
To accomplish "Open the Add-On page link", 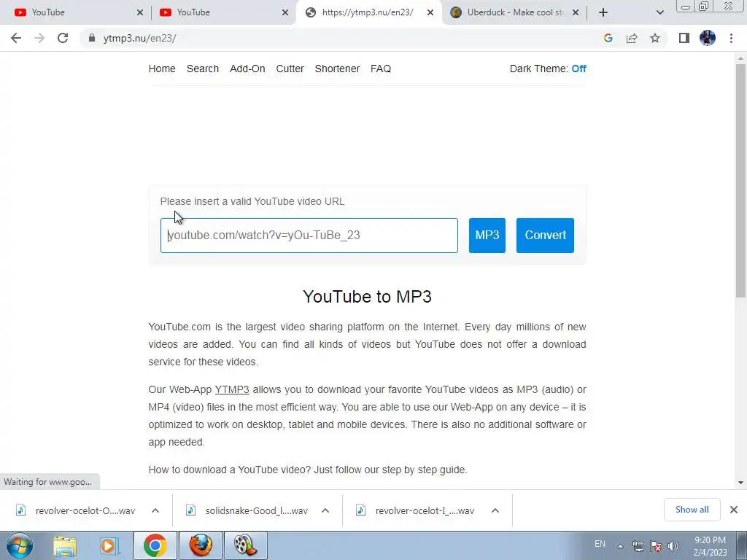I will (x=247, y=69).
